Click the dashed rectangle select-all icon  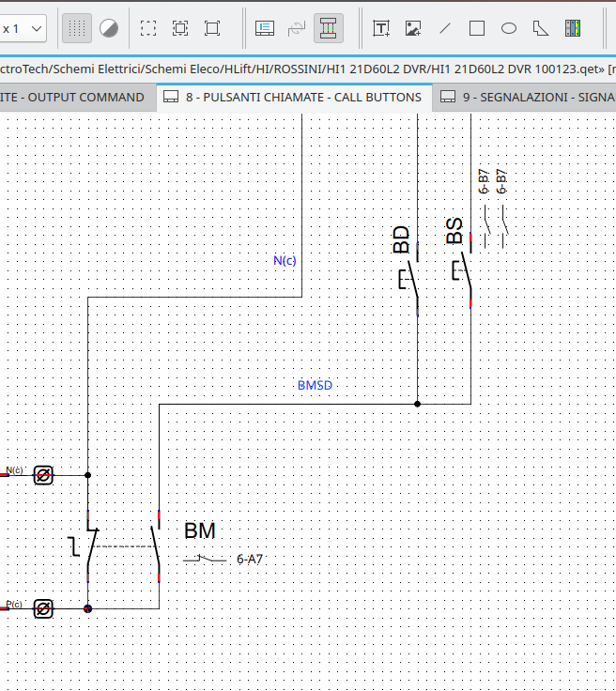(x=148, y=28)
